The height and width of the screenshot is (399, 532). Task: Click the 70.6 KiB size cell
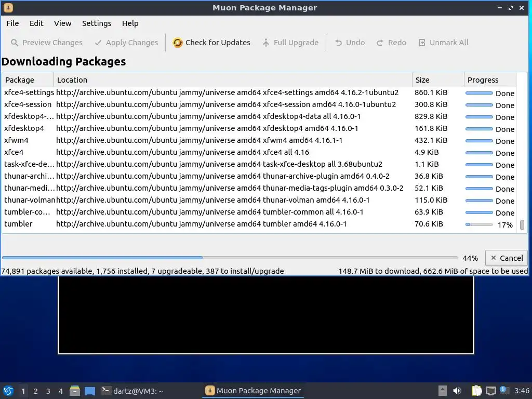429,224
